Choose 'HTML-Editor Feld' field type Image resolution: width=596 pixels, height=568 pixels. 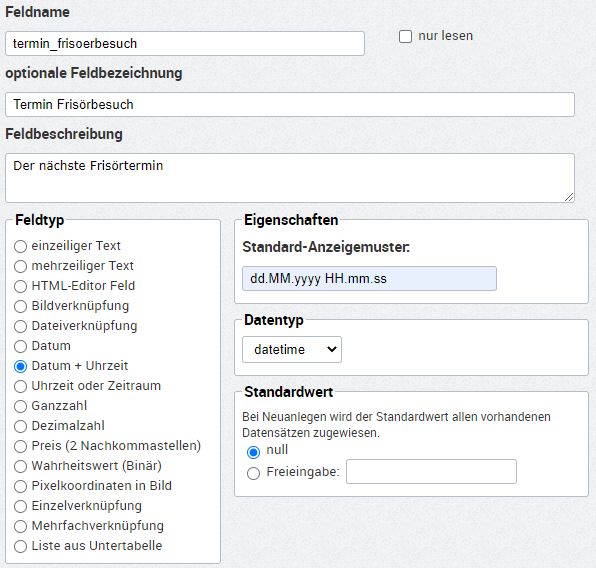[x=20, y=286]
